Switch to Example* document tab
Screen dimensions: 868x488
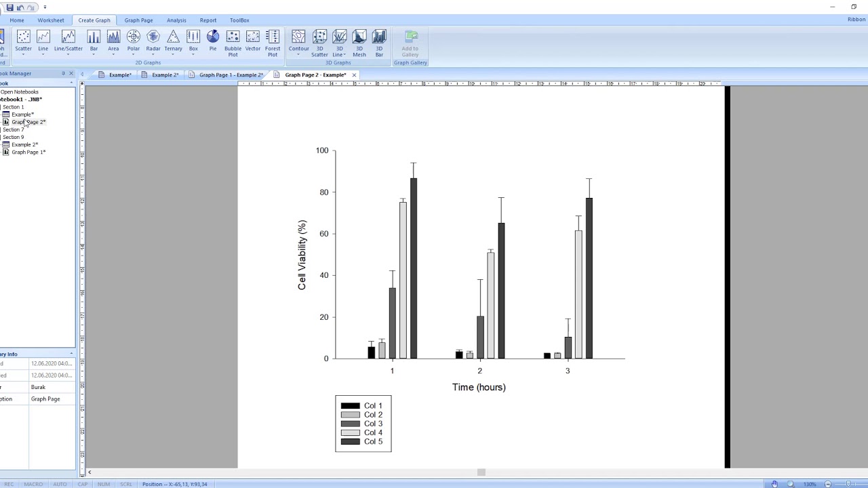[115, 75]
